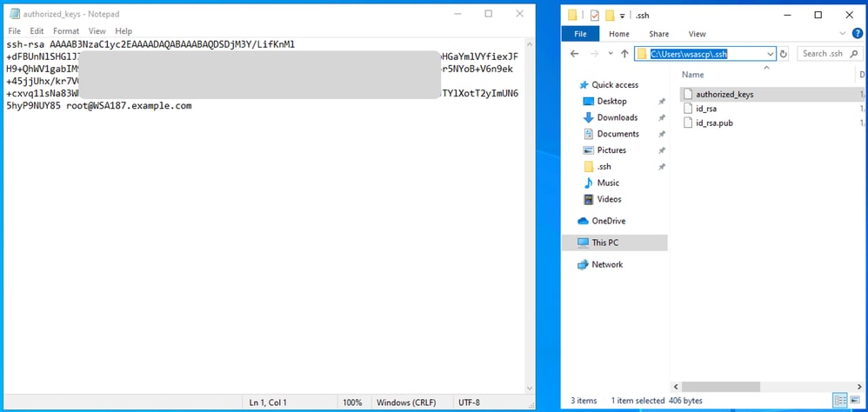Select Network in navigation pane
868x412 pixels.
(x=607, y=264)
